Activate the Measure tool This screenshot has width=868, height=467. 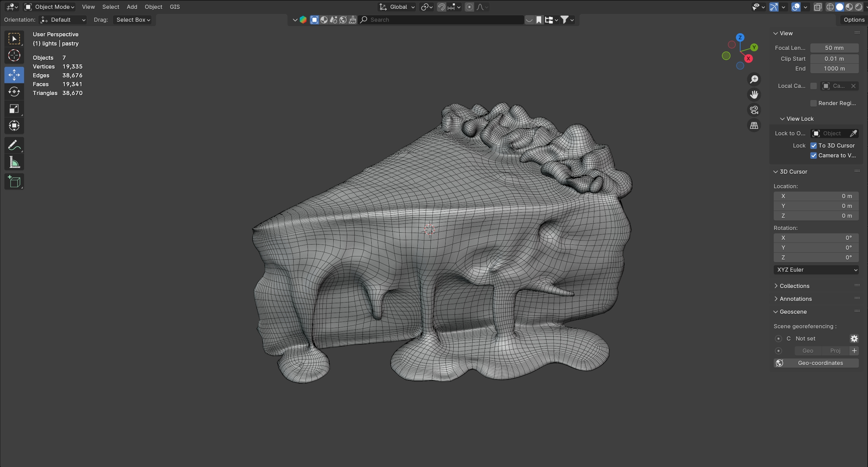point(14,163)
